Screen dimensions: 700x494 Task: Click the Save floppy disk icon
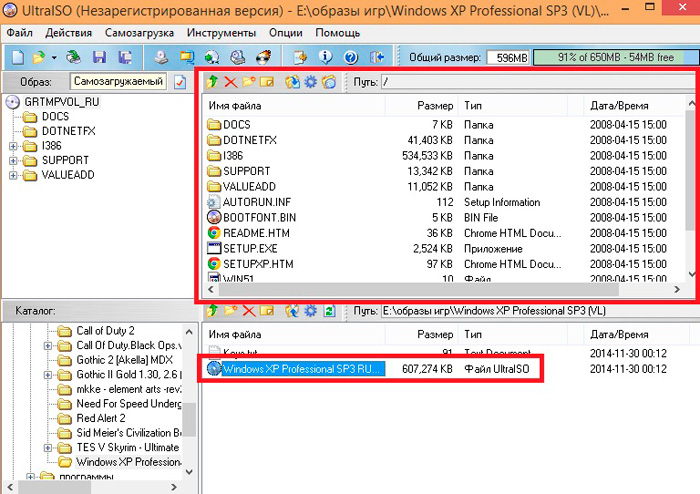(99, 57)
